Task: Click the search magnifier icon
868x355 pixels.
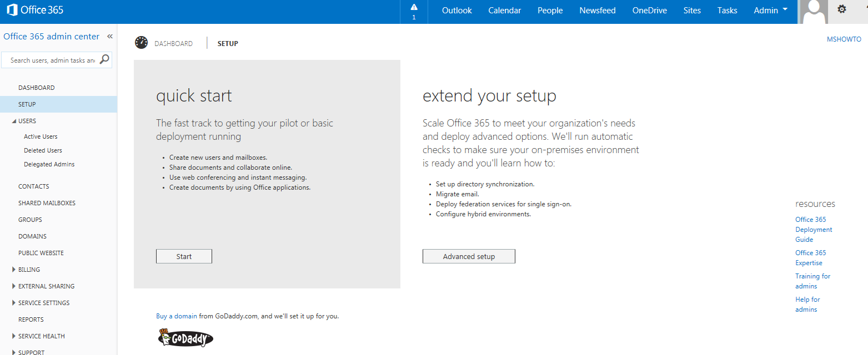Action: (x=104, y=59)
